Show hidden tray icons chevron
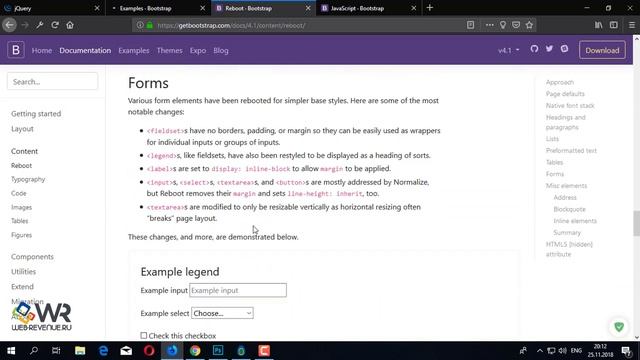640x360 pixels. tap(540, 351)
